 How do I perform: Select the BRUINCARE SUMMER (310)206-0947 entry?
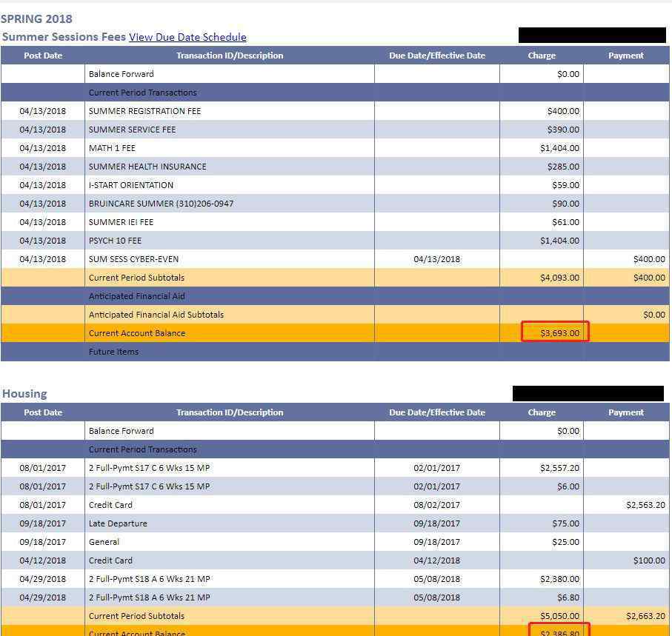point(161,204)
